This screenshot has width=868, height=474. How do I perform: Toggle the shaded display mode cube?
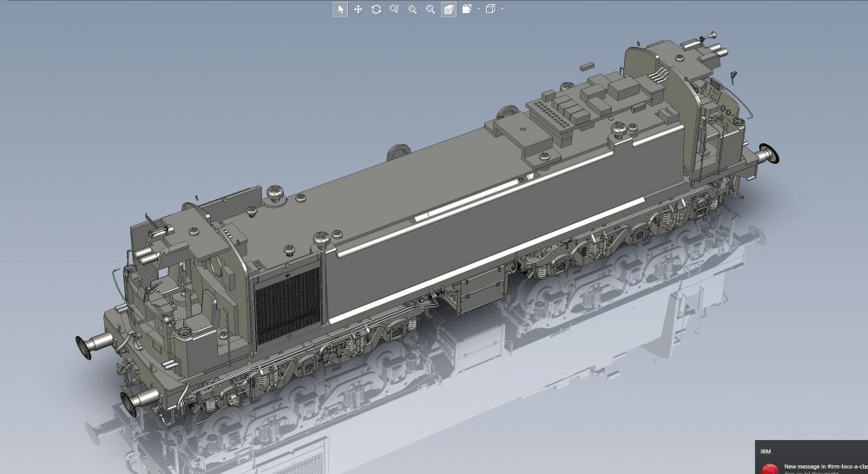click(449, 9)
